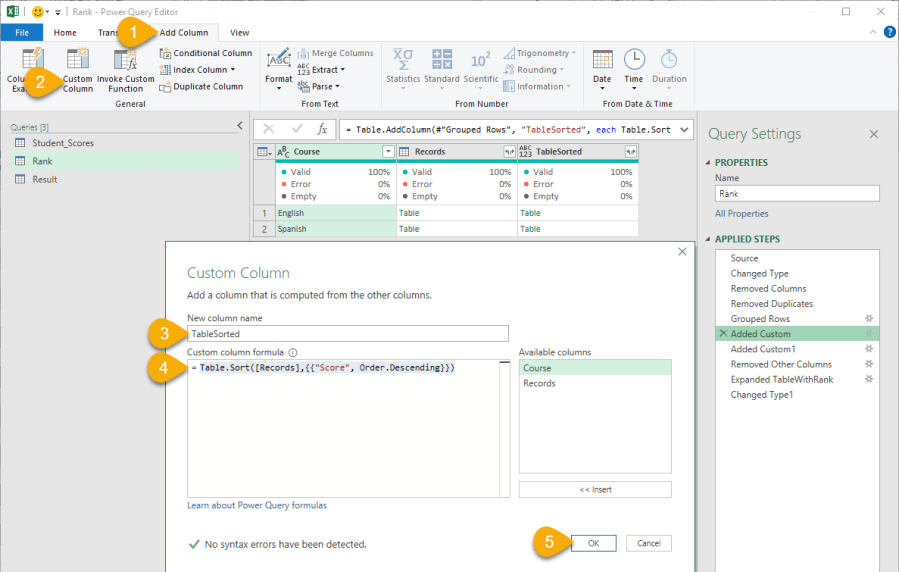Open gear settings for Grouped Rows step
The height and width of the screenshot is (572, 899).
pos(869,319)
